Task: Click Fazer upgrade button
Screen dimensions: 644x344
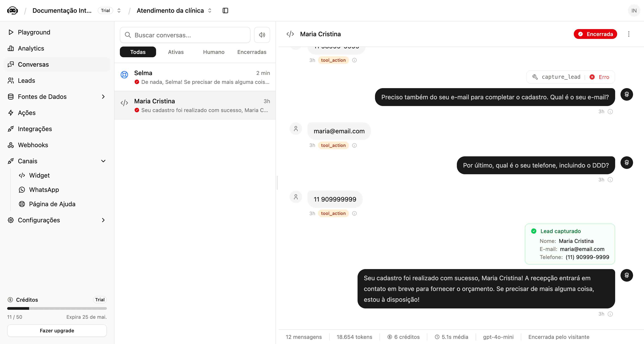Action: 57,331
